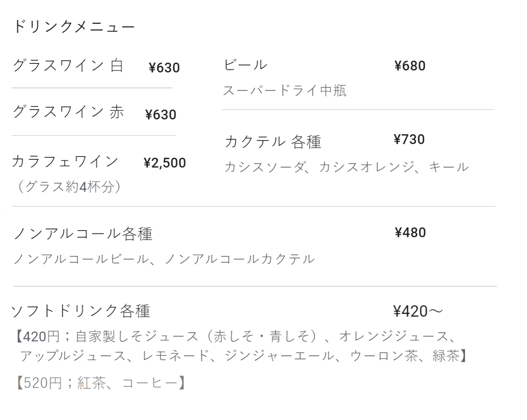Select グラスワイン 赤 item
Viewport: 527px width, 420px height.
(68, 112)
